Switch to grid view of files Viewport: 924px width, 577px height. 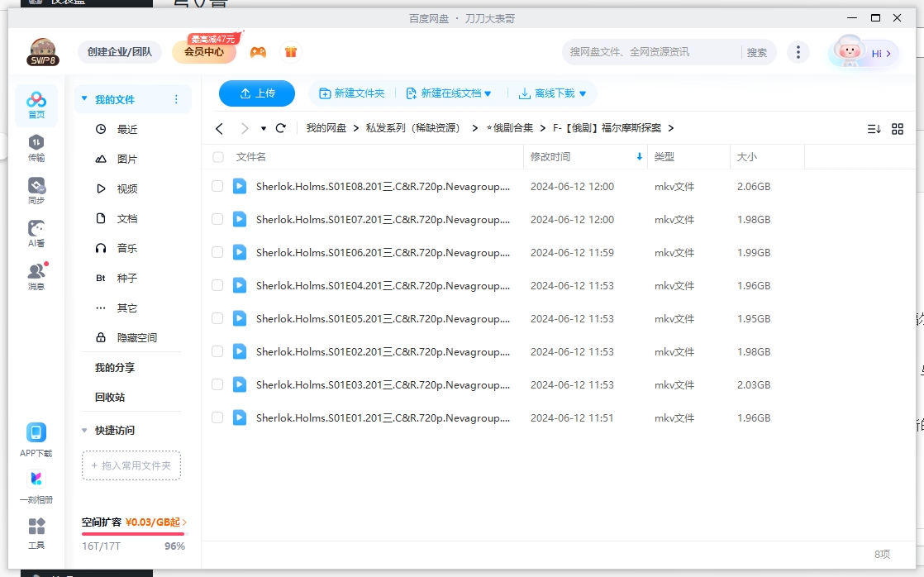(x=899, y=129)
